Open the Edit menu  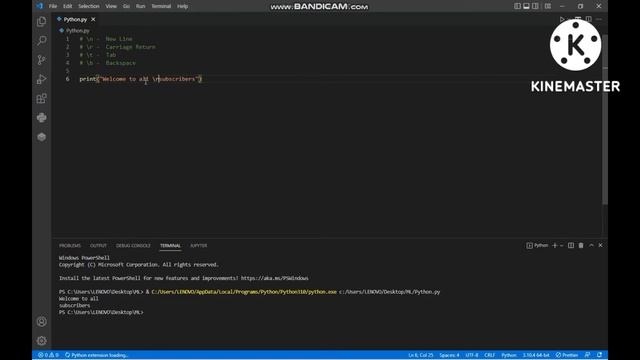pyautogui.click(x=67, y=6)
